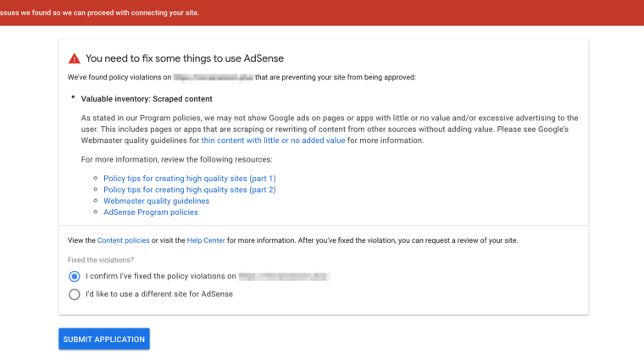
Task: Click 'Valuable inventory: Scraped content' text
Action: (x=147, y=99)
